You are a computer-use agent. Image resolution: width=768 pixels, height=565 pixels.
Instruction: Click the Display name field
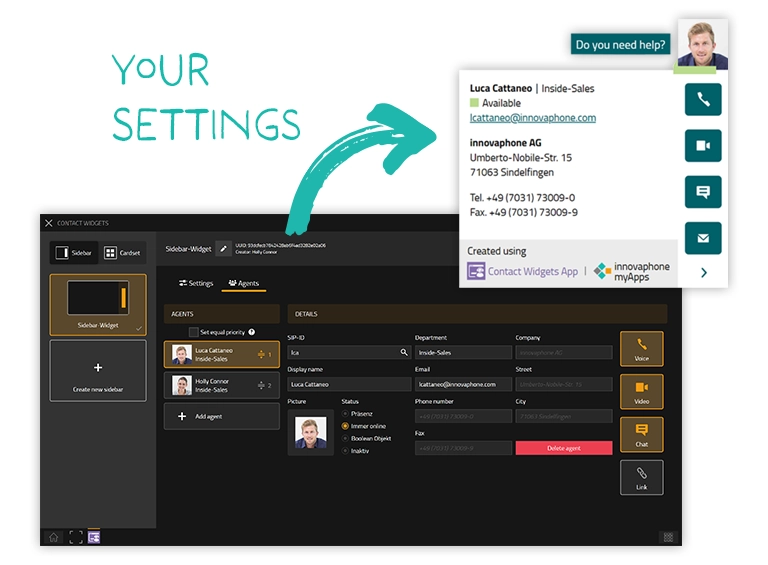point(349,384)
